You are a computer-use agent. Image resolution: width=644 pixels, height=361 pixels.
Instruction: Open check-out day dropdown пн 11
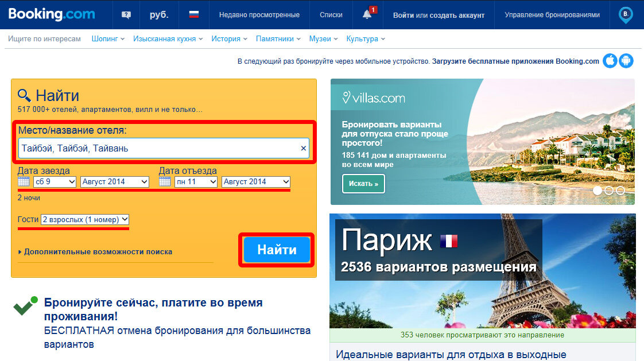pos(196,181)
